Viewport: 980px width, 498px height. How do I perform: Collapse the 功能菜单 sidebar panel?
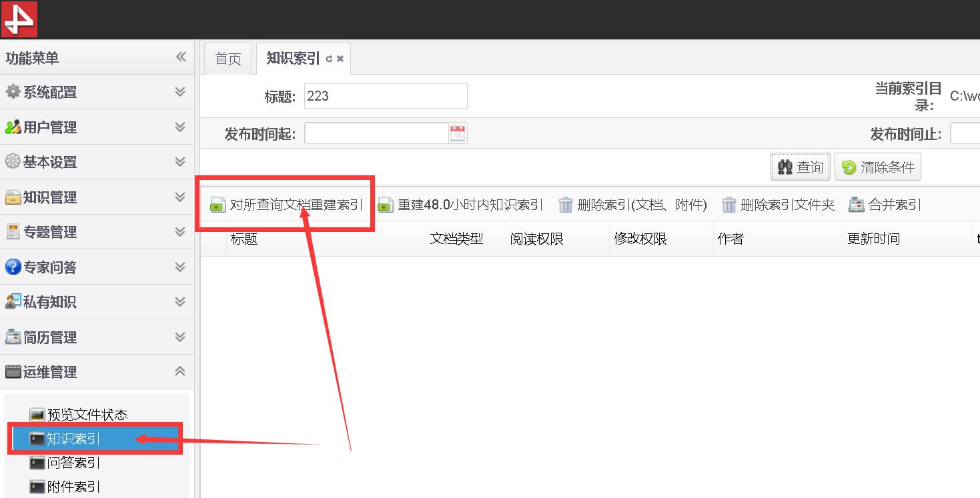(181, 57)
